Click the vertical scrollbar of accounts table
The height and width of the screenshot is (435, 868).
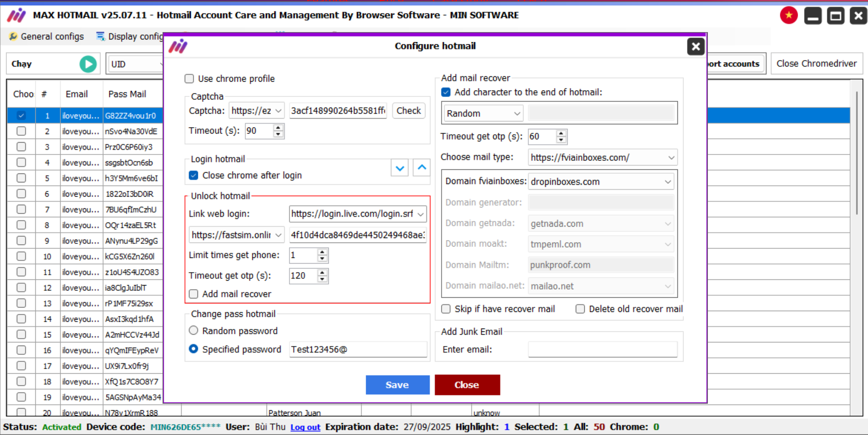856,152
